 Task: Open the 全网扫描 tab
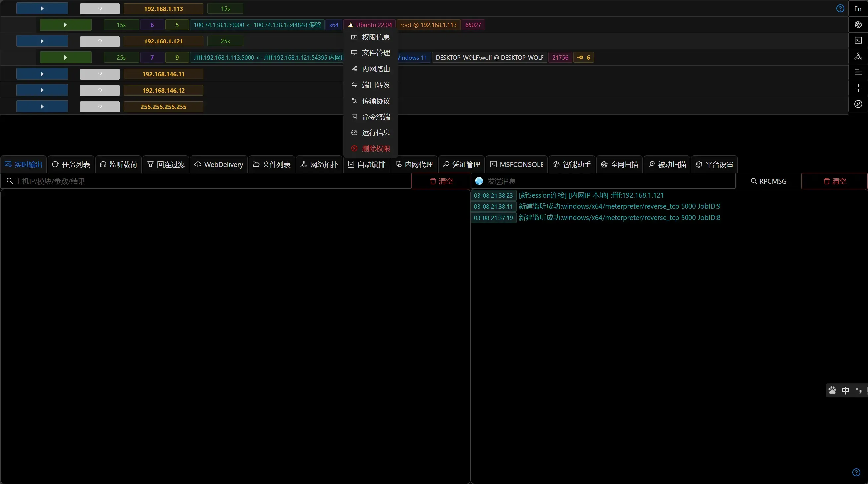point(620,164)
